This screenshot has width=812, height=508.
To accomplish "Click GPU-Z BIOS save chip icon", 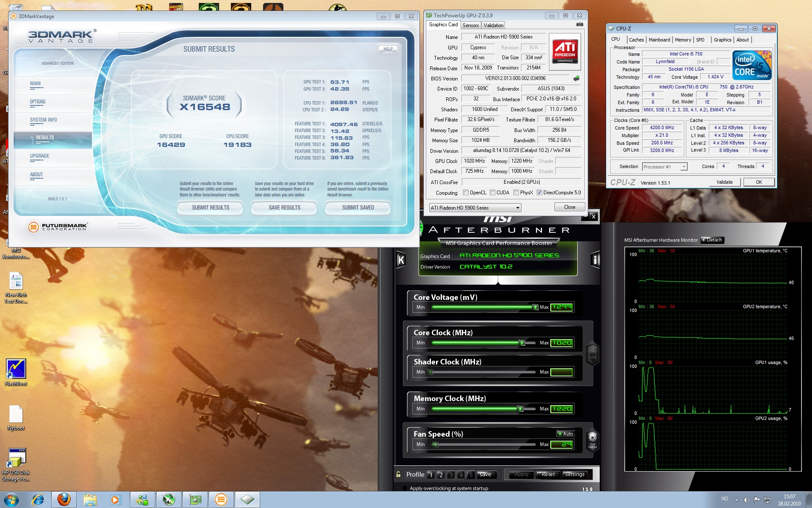I will [576, 78].
